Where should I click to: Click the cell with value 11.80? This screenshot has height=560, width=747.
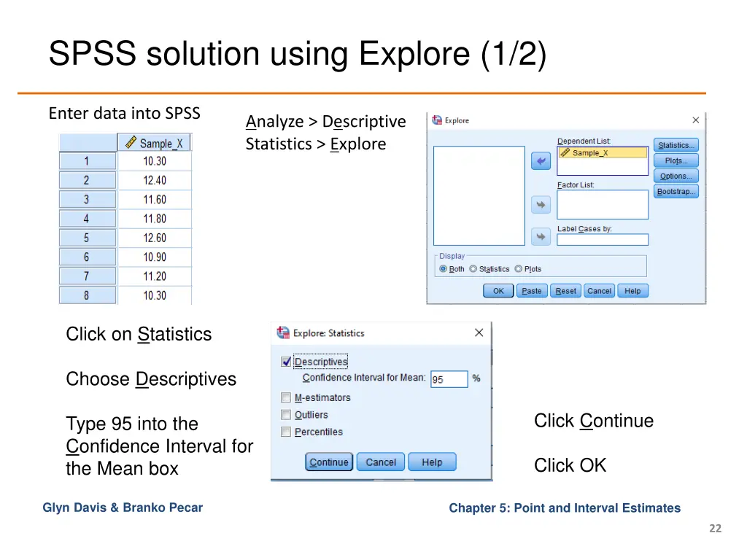(155, 219)
